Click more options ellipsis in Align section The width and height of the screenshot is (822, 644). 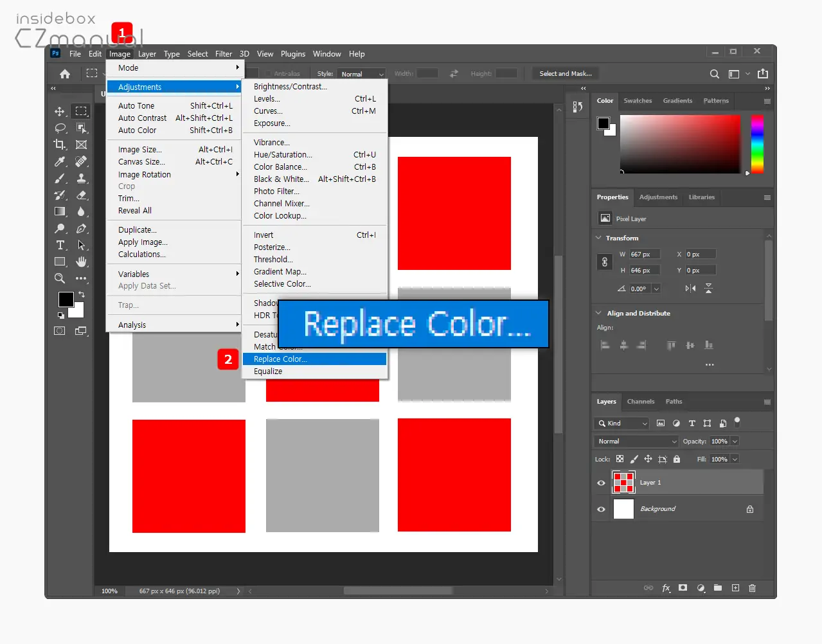click(x=710, y=364)
